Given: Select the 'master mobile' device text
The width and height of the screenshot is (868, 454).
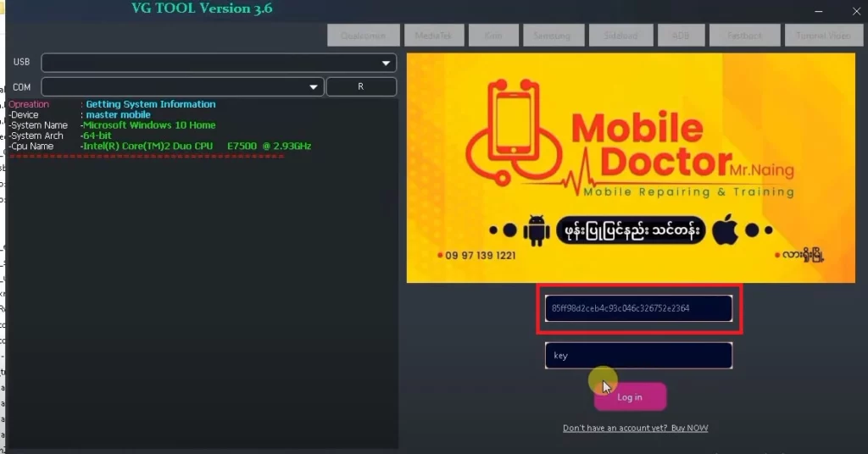Looking at the screenshot, I should (x=118, y=114).
